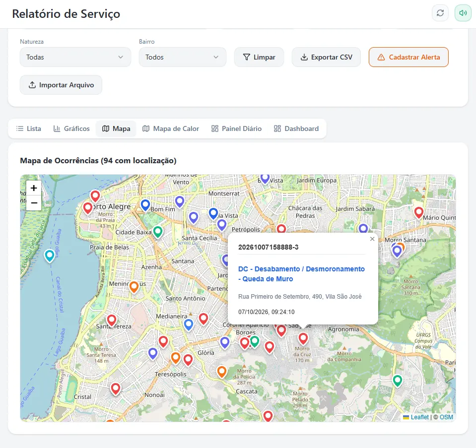Screen dimensions: 476x448
Task: Toggle the green sound alert button
Action: coord(463,13)
